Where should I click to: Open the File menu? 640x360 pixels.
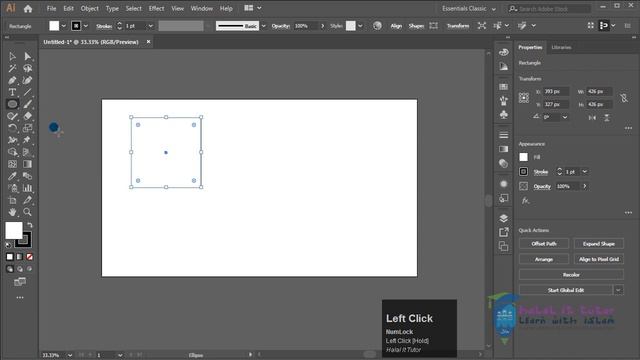point(51,8)
